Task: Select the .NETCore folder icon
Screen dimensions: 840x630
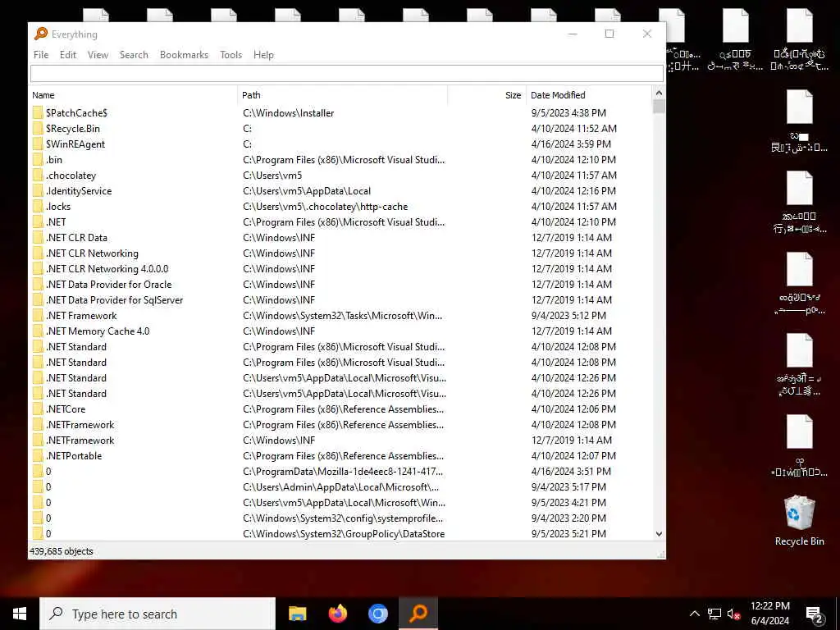Action: pos(38,409)
